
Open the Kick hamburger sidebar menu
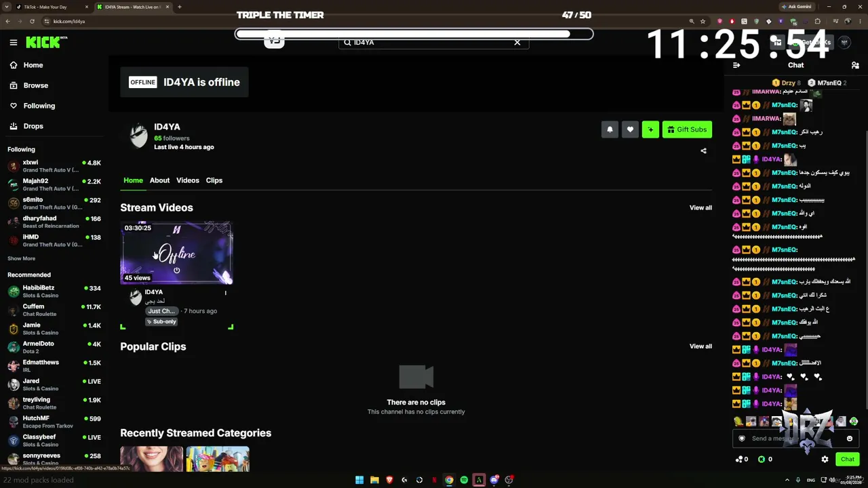click(13, 43)
